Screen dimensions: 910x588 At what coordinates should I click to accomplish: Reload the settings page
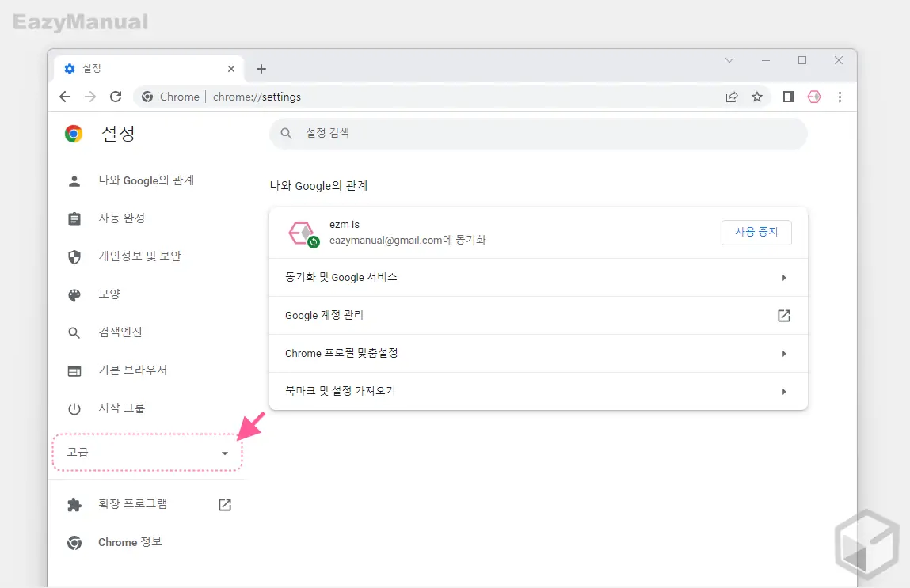coord(116,97)
